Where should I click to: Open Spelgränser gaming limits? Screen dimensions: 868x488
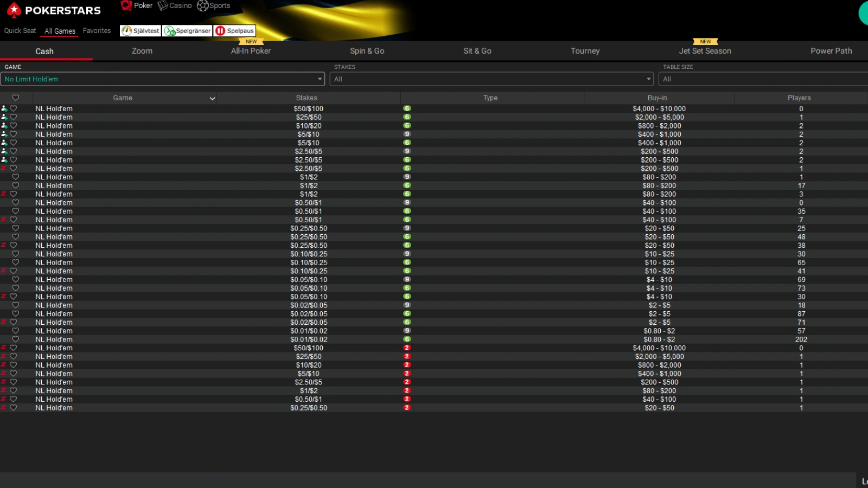[x=188, y=31]
